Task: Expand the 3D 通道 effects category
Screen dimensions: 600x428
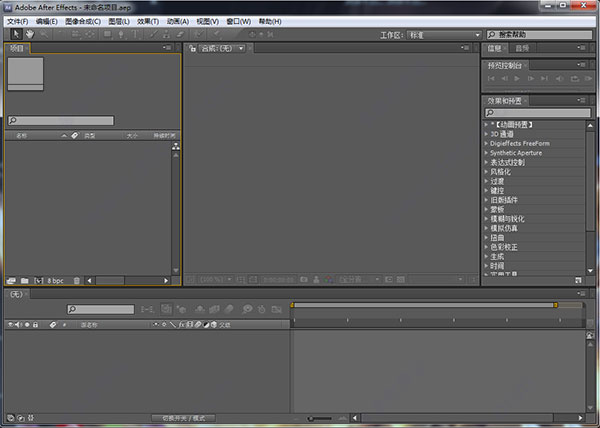Action: pos(486,134)
